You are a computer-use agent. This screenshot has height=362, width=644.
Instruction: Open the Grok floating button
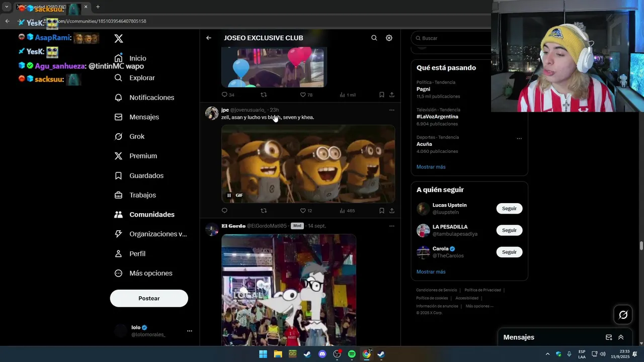pos(623,315)
